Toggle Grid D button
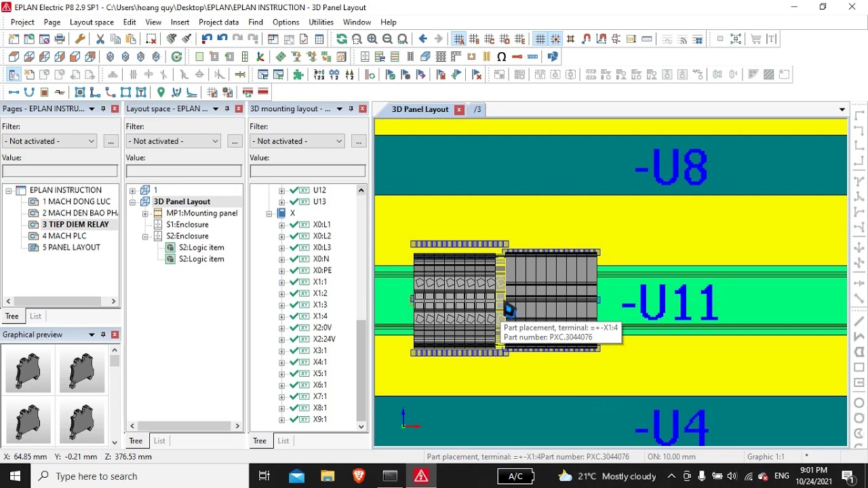The height and width of the screenshot is (488, 868). [504, 39]
